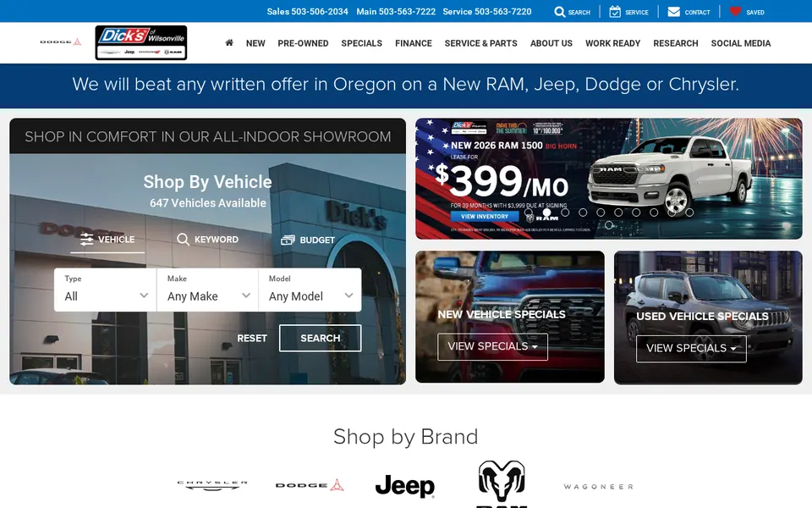This screenshot has width=812, height=508.
Task: Open the Type dropdown showing All
Action: coord(105,290)
